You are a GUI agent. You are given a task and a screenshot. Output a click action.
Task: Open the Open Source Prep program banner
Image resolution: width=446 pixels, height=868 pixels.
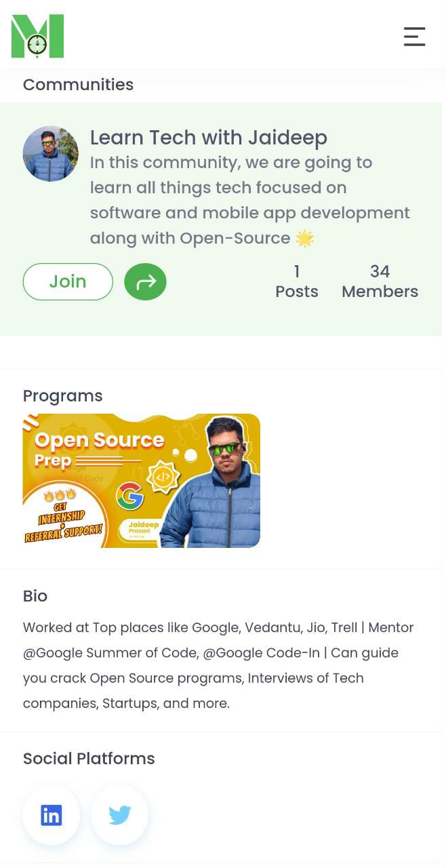click(142, 481)
